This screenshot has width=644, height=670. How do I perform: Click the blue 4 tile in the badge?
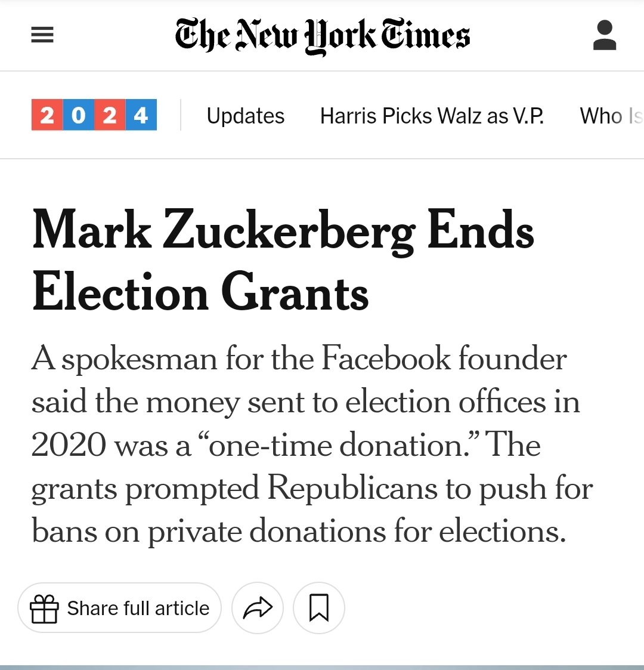[141, 115]
